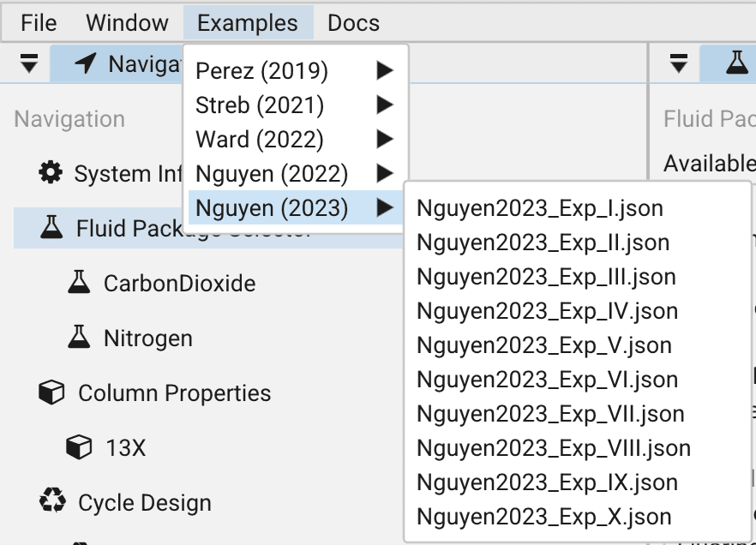The image size is (756, 545).
Task: Load the Nguyen2023_Exp_X.json example file
Action: 540,517
